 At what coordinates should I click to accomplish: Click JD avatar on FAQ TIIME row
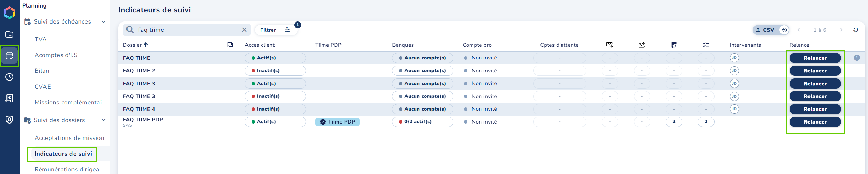734,58
